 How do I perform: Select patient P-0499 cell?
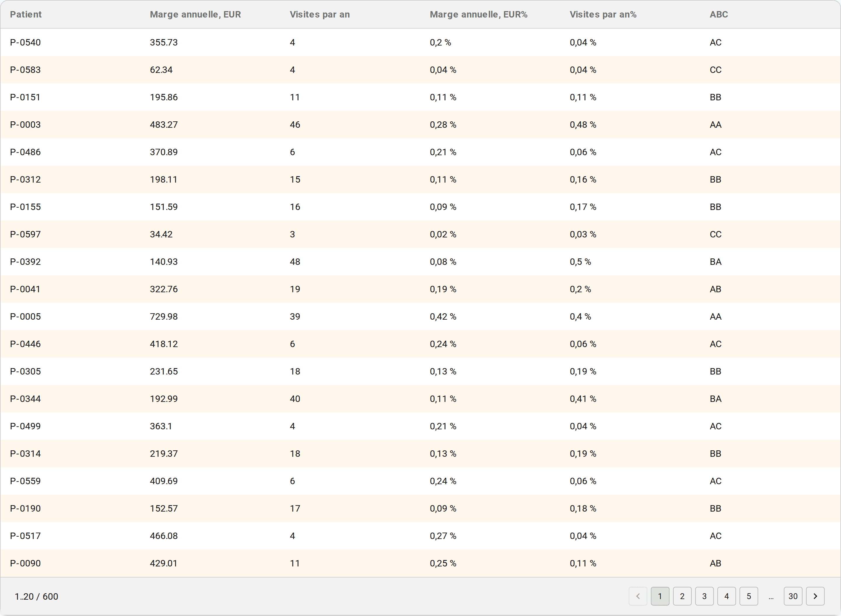point(25,426)
